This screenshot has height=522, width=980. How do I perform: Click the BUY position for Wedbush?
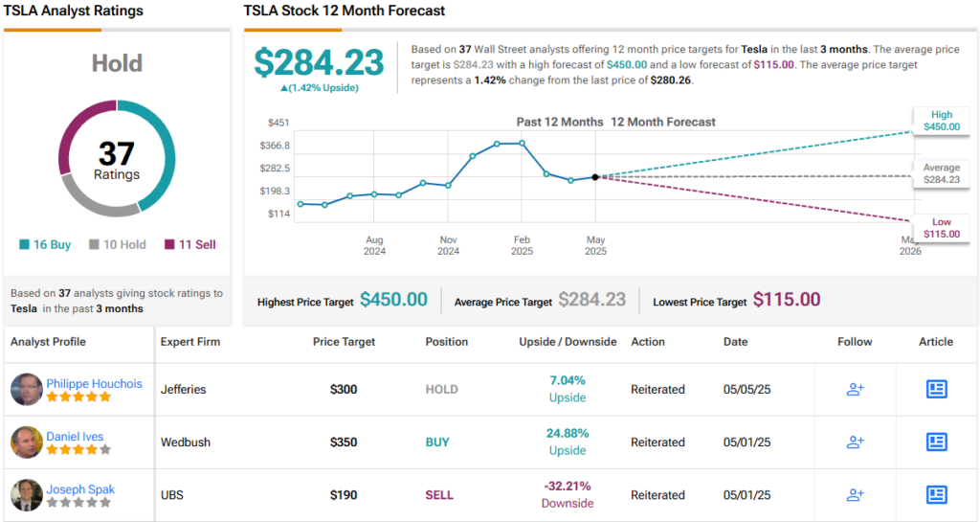(437, 442)
